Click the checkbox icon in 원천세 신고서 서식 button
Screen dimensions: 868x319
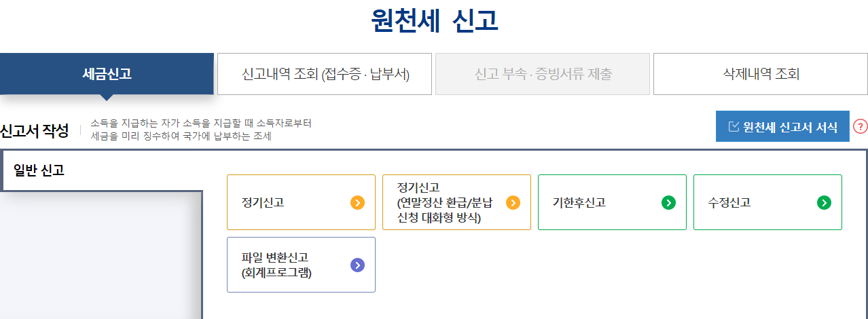(733, 127)
